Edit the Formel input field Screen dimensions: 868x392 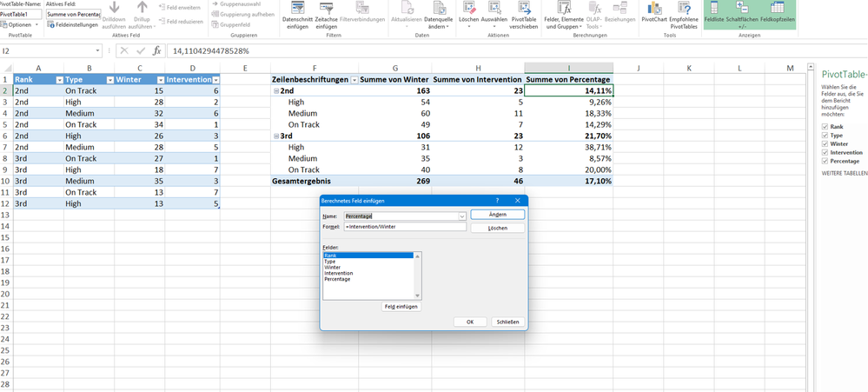pos(405,227)
